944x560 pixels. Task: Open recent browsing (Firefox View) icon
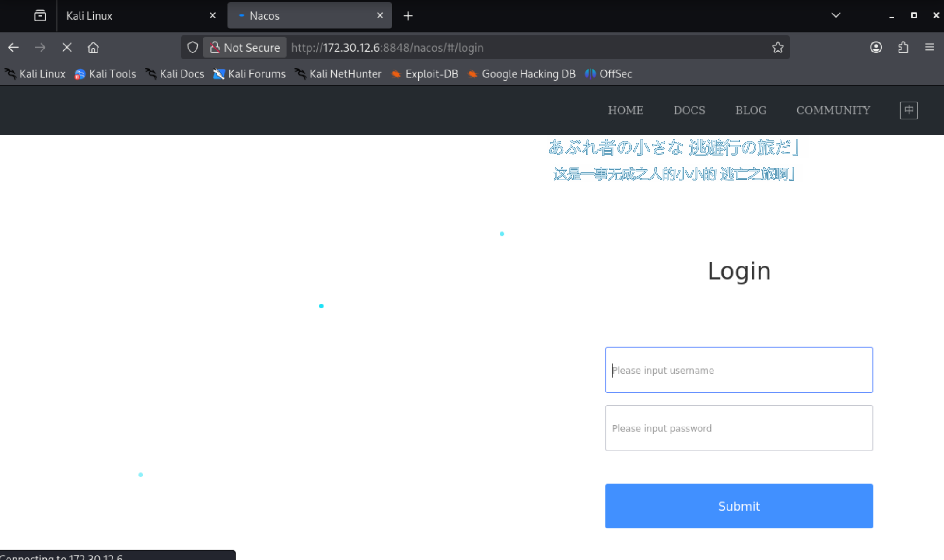[40, 16]
